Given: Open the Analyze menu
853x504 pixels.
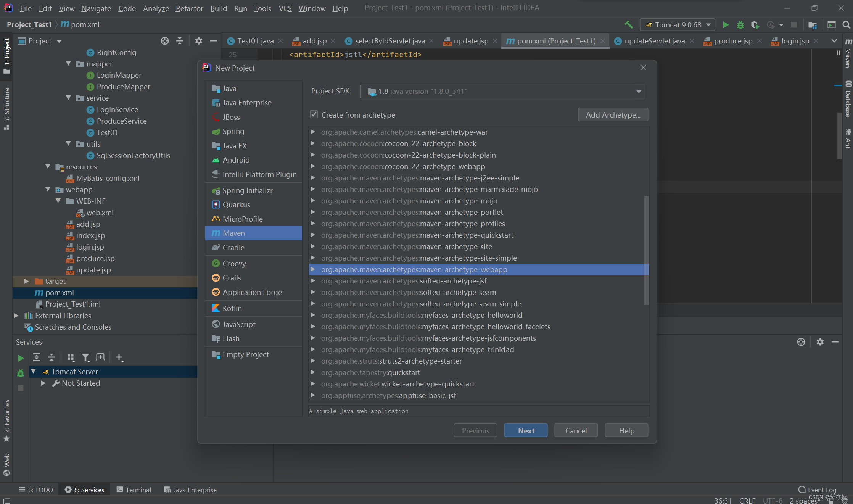Looking at the screenshot, I should [x=156, y=8].
